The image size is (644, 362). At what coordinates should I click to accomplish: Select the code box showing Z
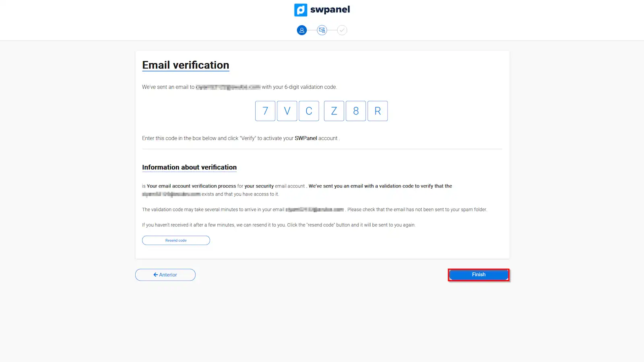(x=334, y=111)
